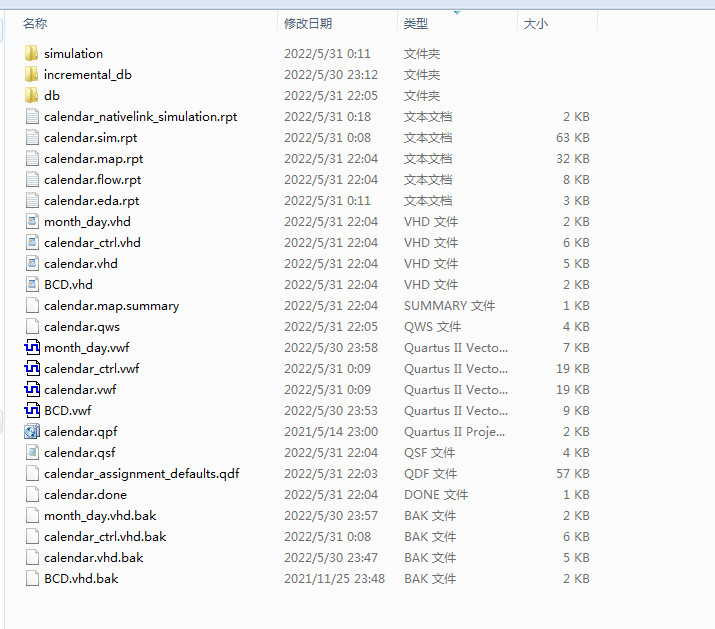The width and height of the screenshot is (715, 629).
Task: Select the folder name db
Action: pyautogui.click(x=52, y=96)
